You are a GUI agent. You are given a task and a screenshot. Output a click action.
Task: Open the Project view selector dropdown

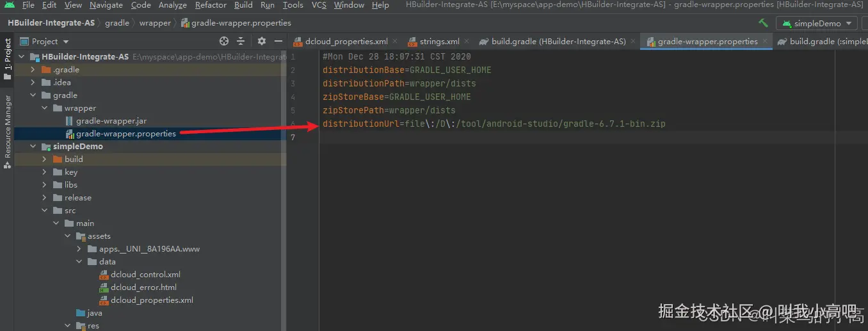click(x=44, y=41)
